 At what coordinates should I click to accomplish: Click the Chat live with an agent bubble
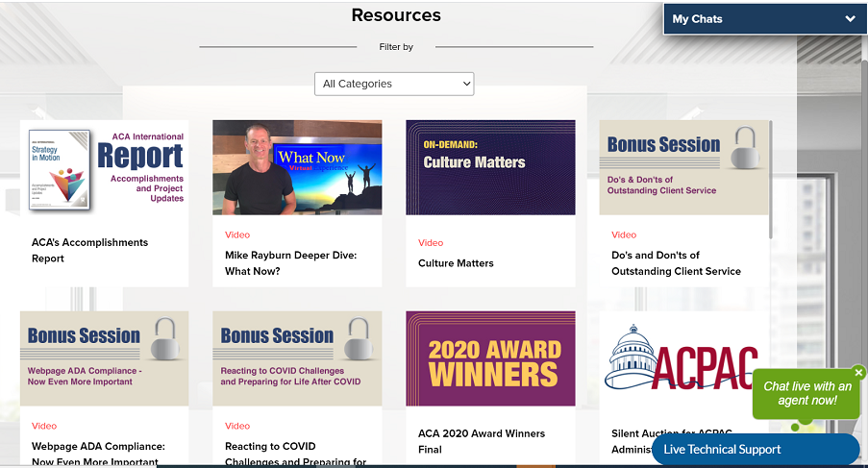pos(807,393)
